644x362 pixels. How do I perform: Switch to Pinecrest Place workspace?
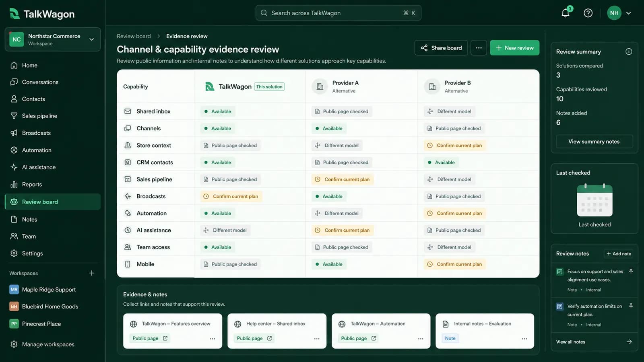click(35, 324)
